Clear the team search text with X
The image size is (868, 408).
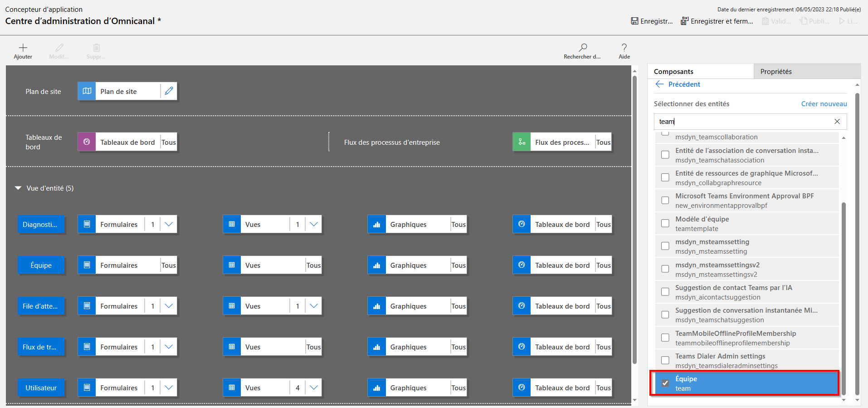tap(837, 121)
